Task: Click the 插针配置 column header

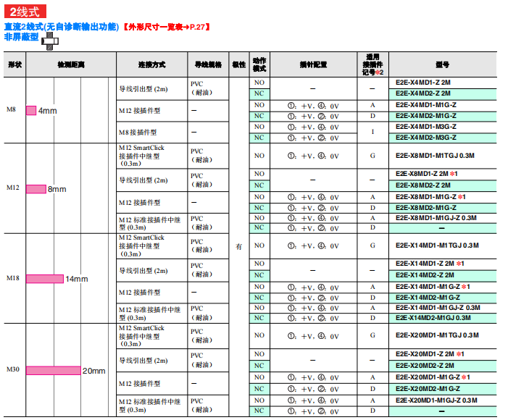Action: pos(313,64)
